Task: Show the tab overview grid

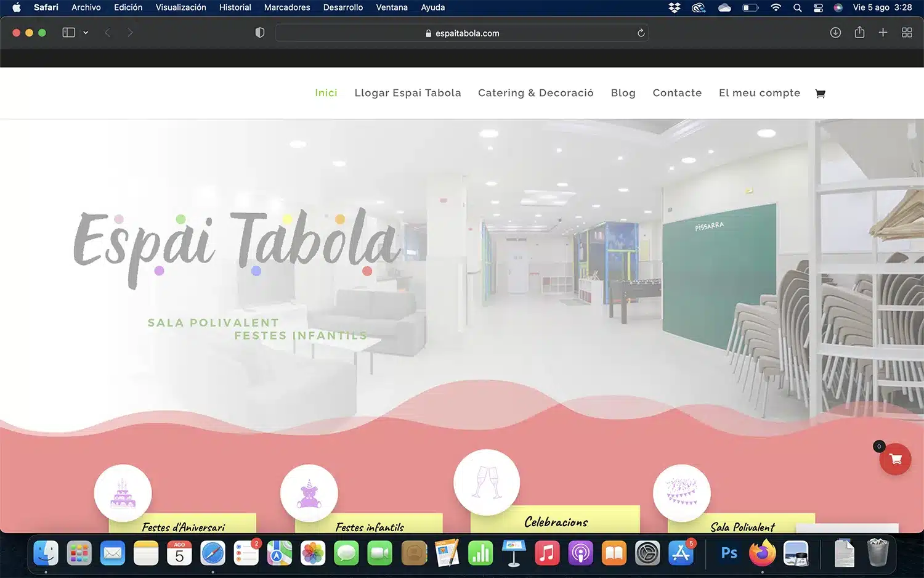Action: pos(907,33)
